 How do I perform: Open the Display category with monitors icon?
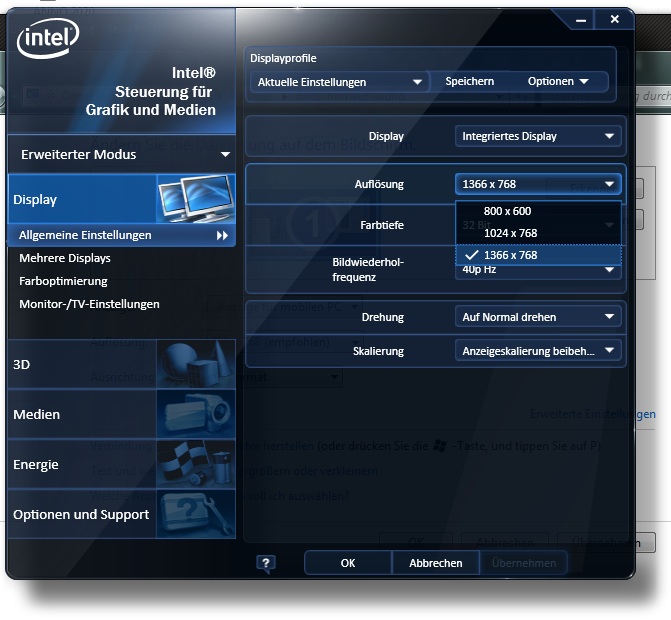coord(122,199)
